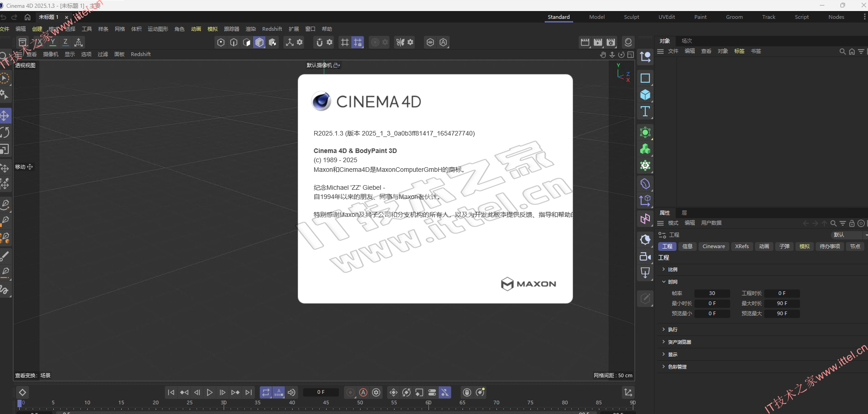868x414 pixels.
Task: Expand the 资产浏览器 section
Action: (x=679, y=342)
